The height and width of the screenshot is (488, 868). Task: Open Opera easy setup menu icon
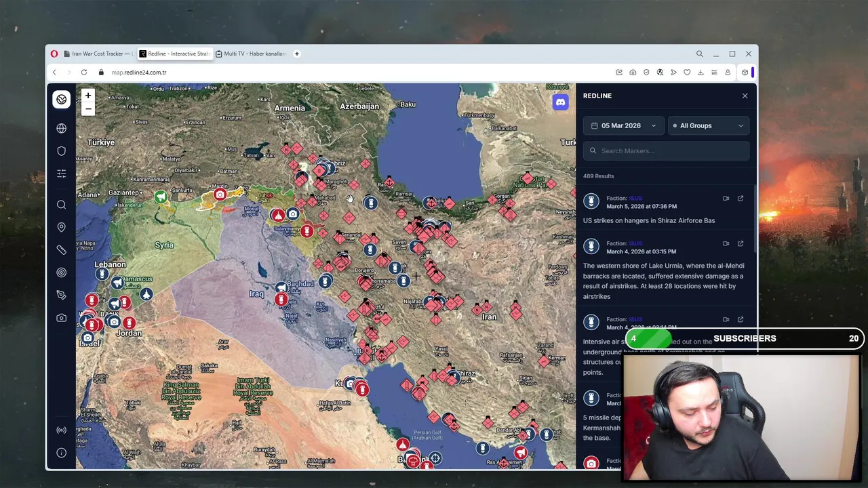(x=714, y=73)
